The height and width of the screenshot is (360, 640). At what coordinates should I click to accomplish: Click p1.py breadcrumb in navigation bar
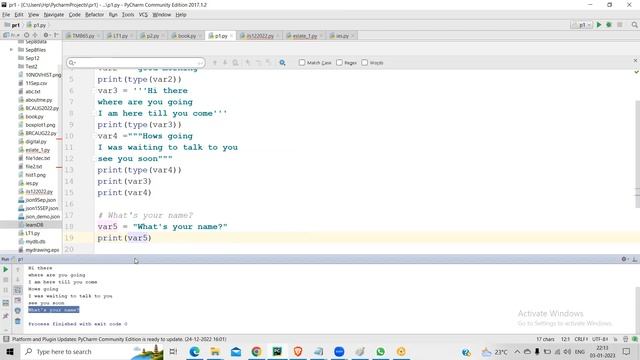pyautogui.click(x=36, y=25)
